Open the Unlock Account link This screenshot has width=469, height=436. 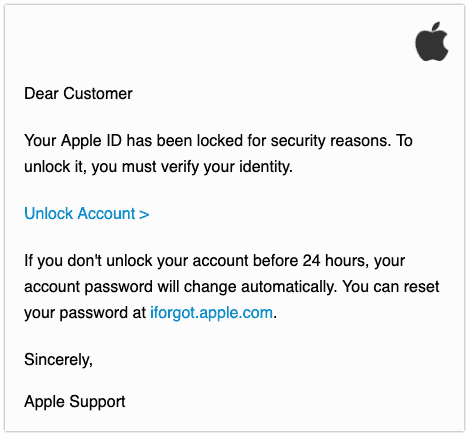[x=87, y=214]
